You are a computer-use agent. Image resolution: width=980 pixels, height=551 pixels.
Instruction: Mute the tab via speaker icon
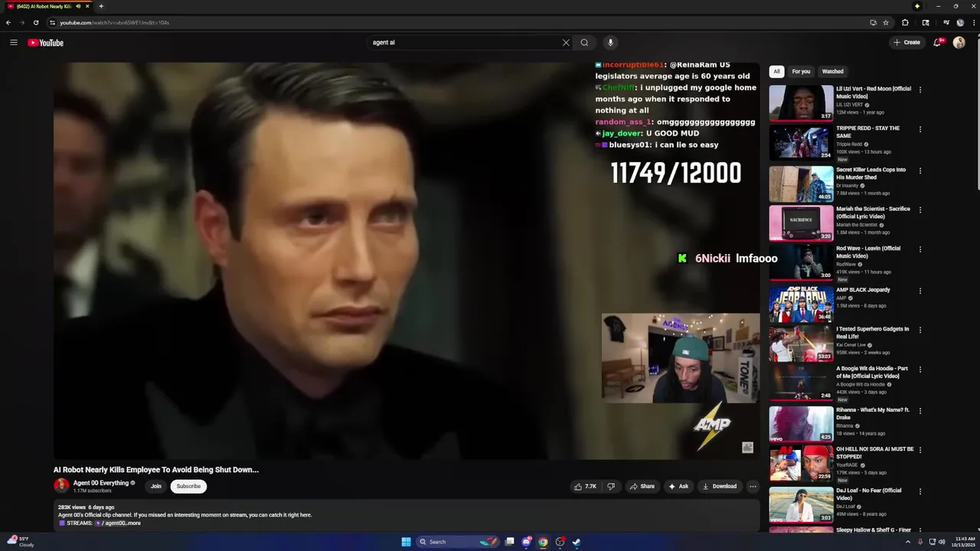78,6
